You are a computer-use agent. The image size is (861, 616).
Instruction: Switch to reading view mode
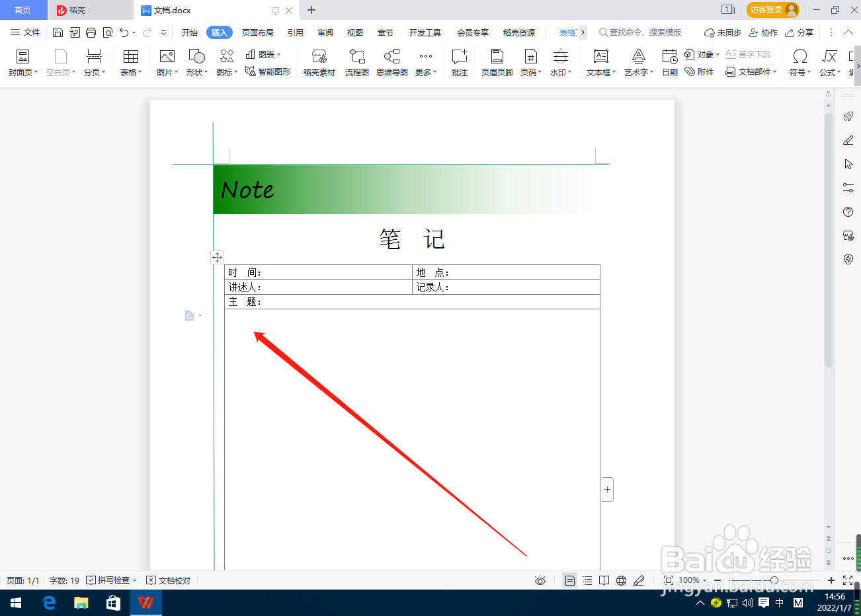[x=604, y=580]
